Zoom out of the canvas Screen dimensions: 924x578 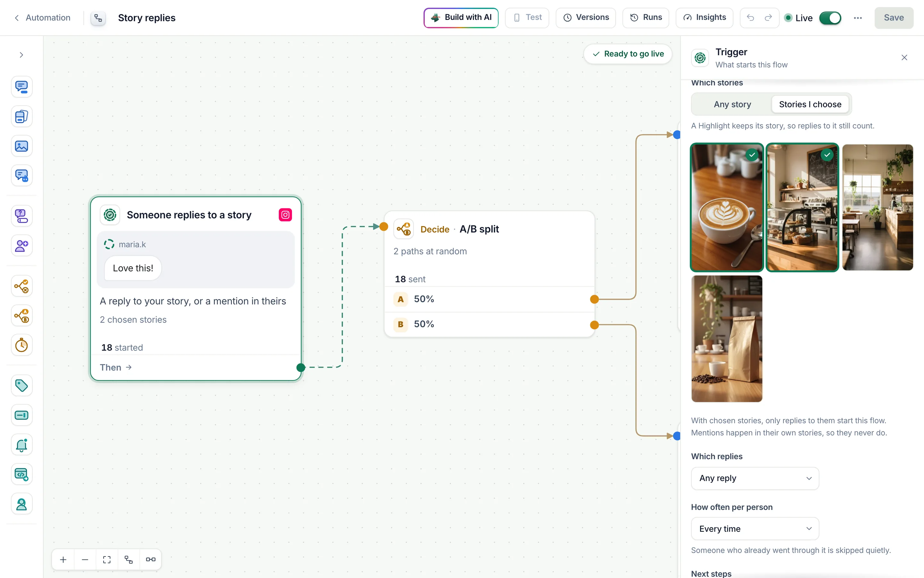(85, 560)
